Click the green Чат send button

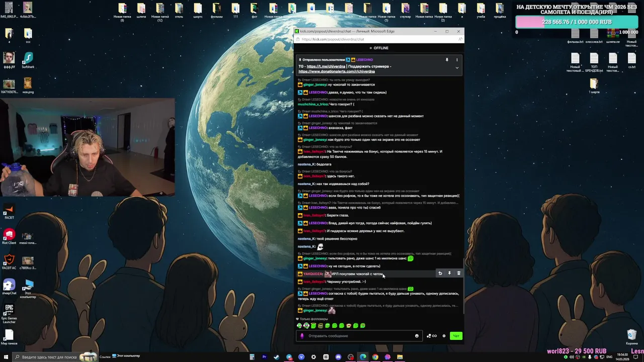(456, 336)
